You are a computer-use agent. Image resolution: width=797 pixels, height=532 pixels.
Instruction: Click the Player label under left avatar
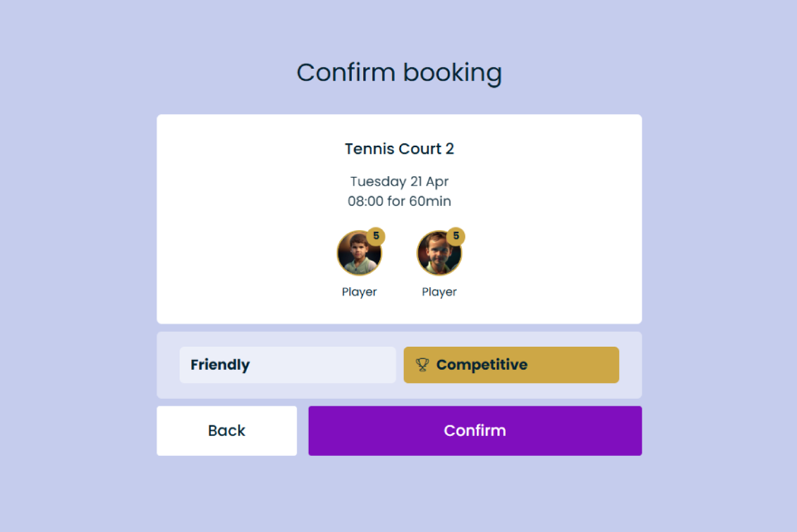pos(359,292)
